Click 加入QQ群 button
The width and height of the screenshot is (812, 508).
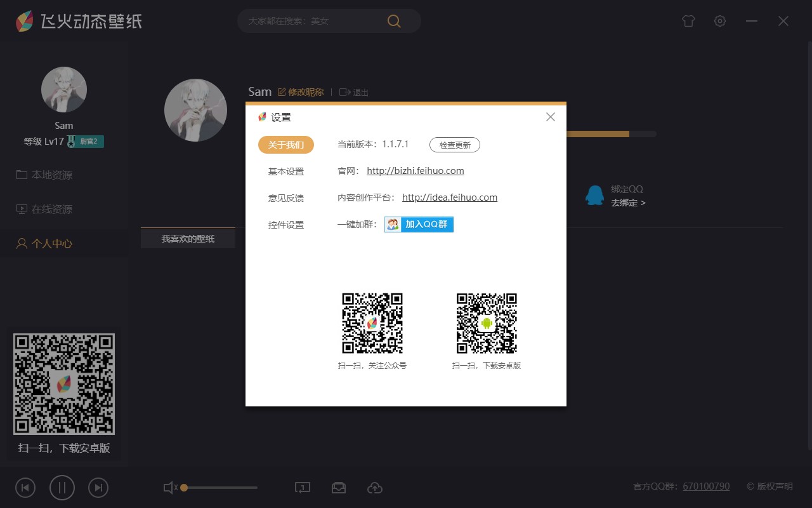click(419, 224)
